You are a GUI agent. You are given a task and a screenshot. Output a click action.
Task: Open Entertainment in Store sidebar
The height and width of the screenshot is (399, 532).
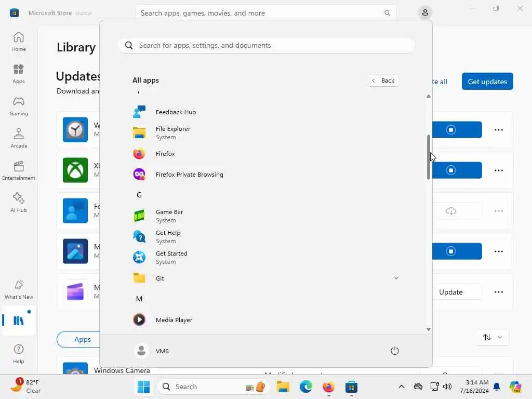click(x=19, y=170)
